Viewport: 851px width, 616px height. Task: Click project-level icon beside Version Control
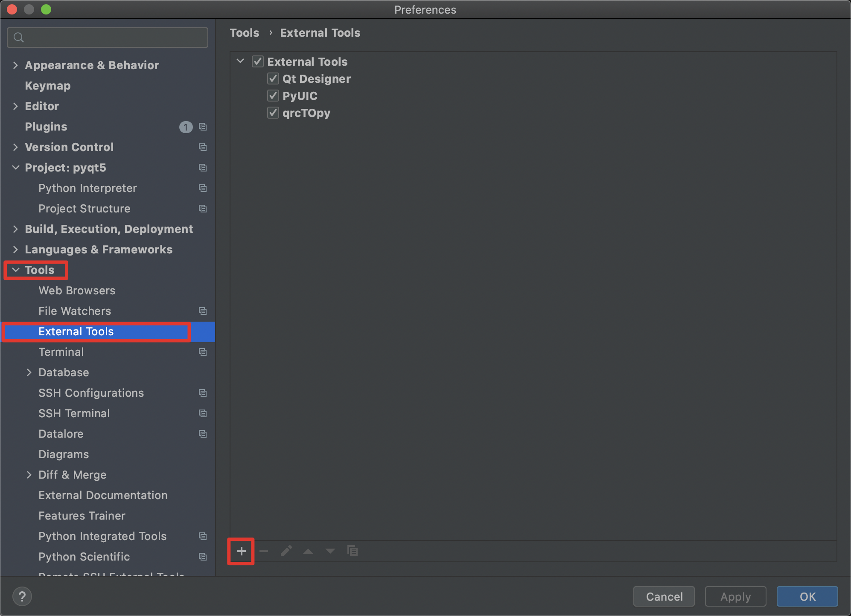click(203, 147)
